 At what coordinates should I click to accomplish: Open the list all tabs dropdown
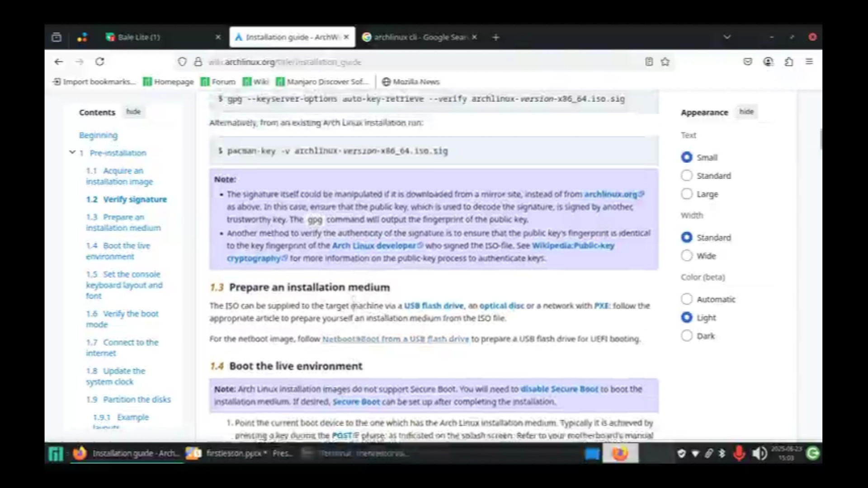coord(727,37)
